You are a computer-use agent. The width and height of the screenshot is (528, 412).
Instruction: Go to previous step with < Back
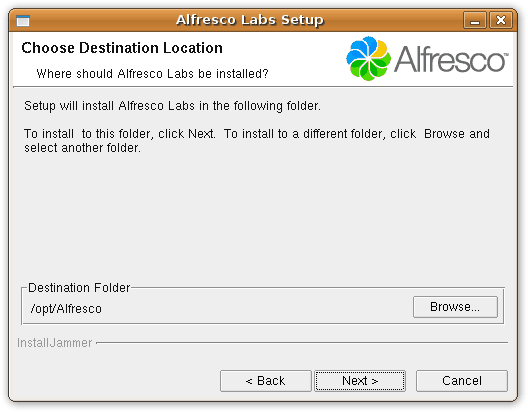tap(266, 381)
